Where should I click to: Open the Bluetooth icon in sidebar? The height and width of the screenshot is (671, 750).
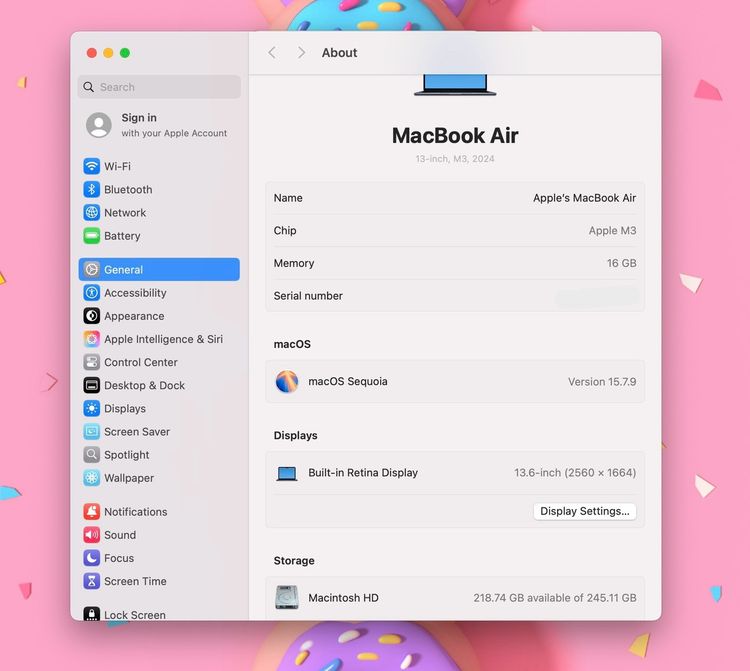91,189
